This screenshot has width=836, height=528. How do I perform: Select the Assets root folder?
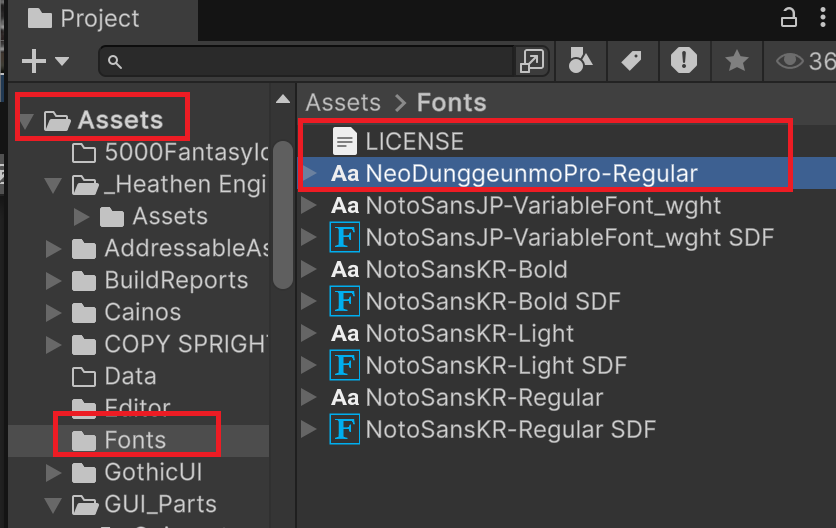click(x=120, y=120)
